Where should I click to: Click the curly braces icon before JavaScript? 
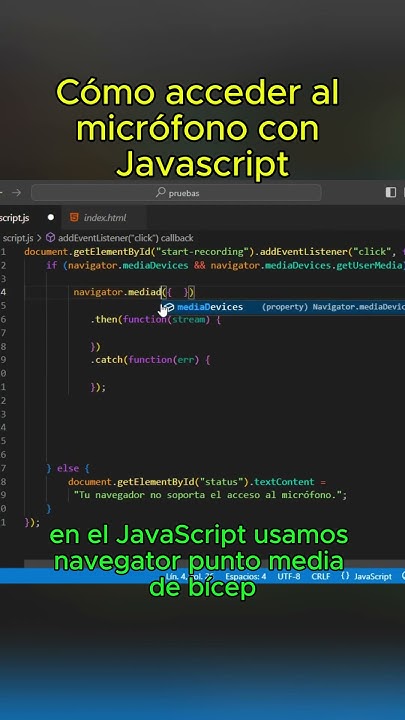(345, 577)
